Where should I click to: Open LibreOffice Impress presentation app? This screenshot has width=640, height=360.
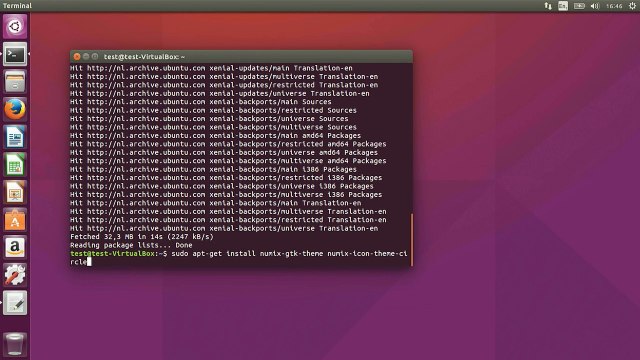pyautogui.click(x=15, y=192)
